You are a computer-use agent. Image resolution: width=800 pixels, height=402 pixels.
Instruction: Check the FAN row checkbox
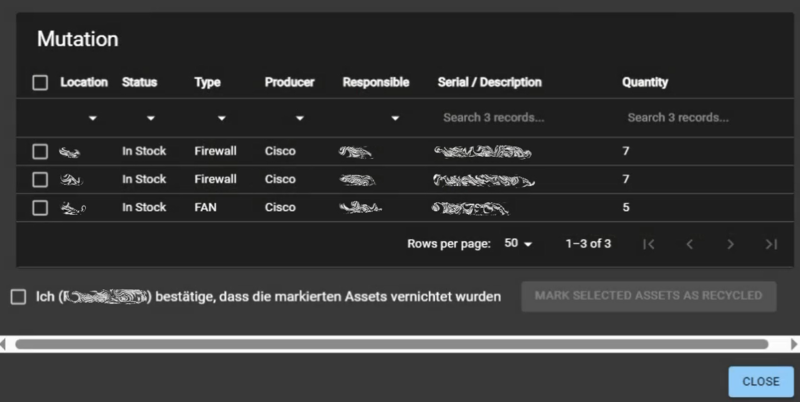(x=40, y=208)
